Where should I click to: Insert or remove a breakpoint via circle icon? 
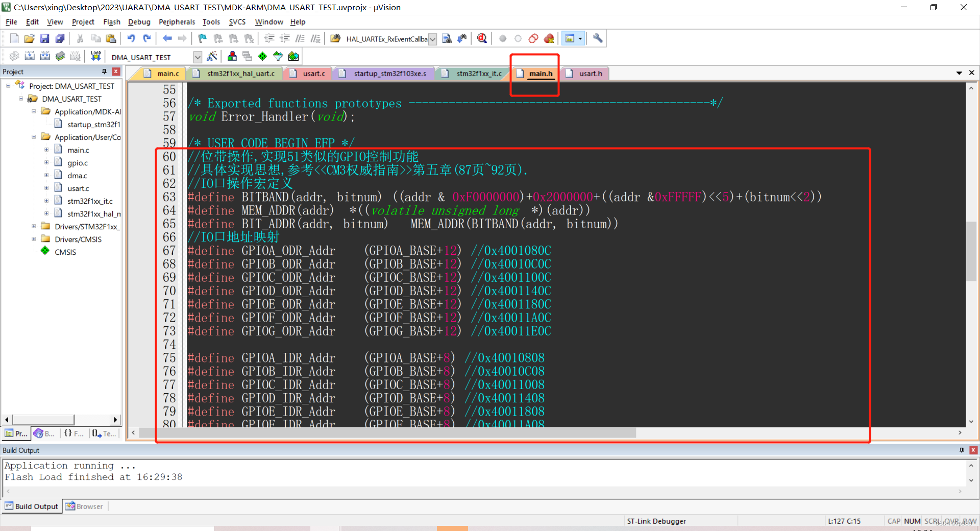pyautogui.click(x=502, y=38)
